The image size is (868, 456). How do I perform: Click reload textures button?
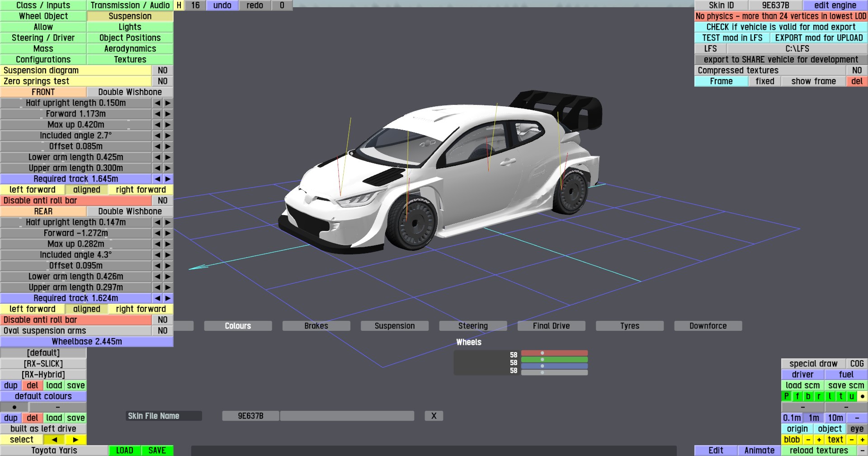819,451
